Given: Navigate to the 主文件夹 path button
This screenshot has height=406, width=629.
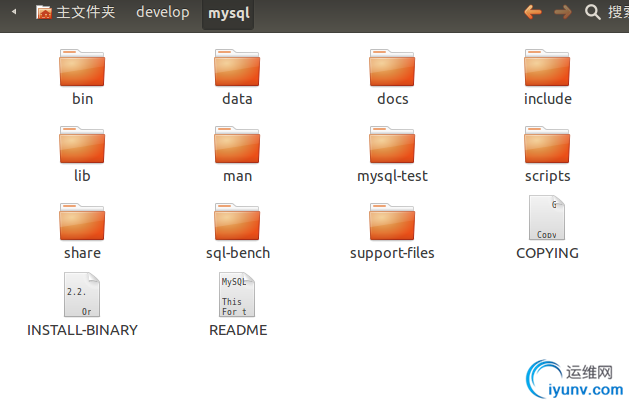Looking at the screenshot, I should point(75,12).
